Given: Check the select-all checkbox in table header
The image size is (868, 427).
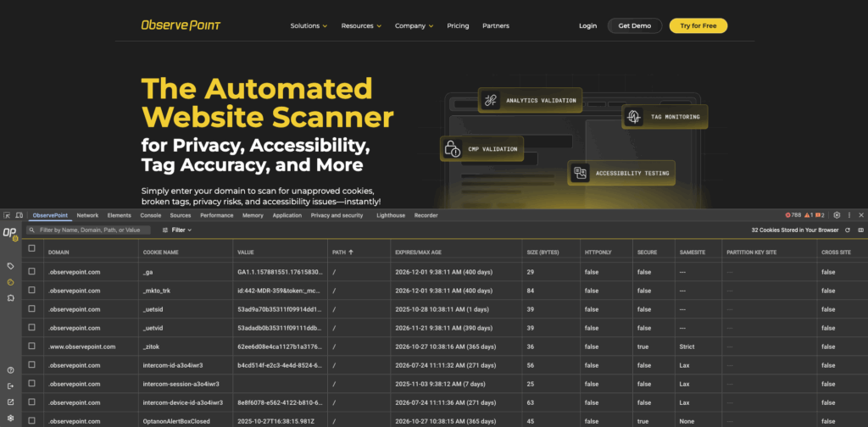Looking at the screenshot, I should click(32, 249).
